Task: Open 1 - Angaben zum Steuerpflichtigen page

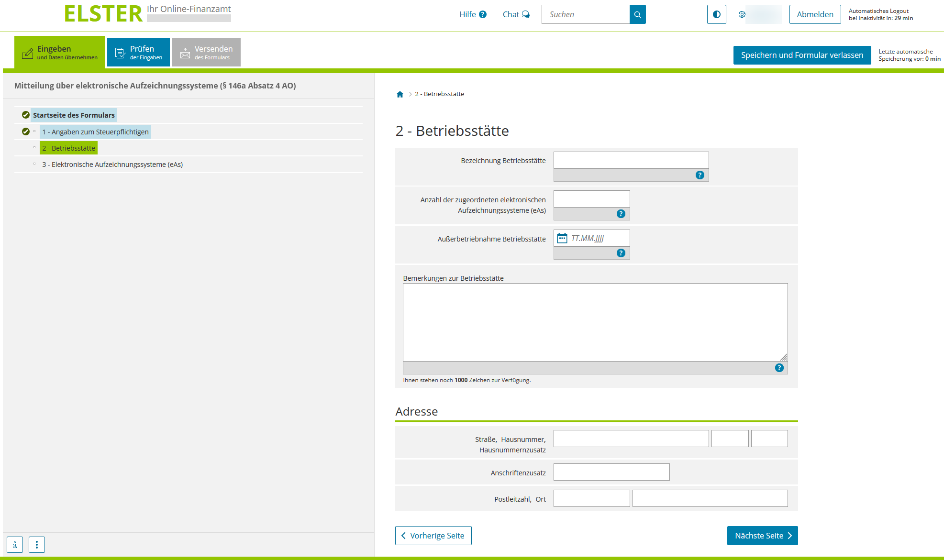Action: click(x=95, y=132)
